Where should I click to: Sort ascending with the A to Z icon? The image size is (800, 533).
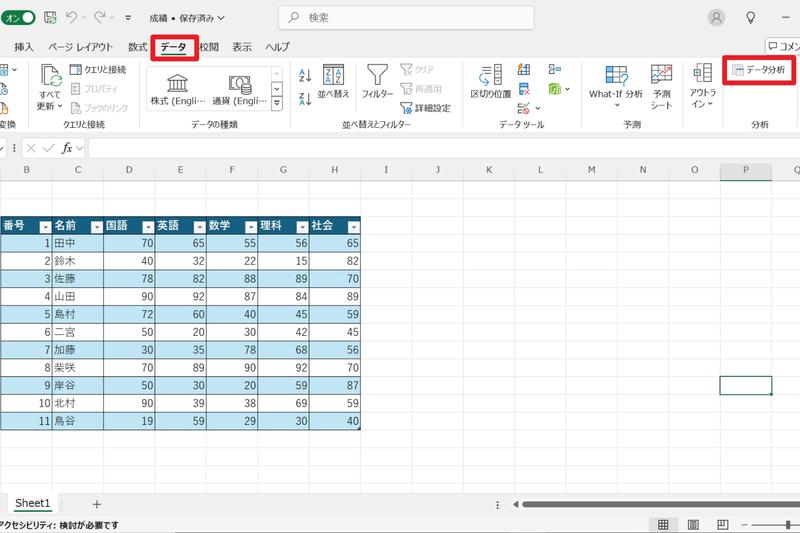pyautogui.click(x=305, y=75)
